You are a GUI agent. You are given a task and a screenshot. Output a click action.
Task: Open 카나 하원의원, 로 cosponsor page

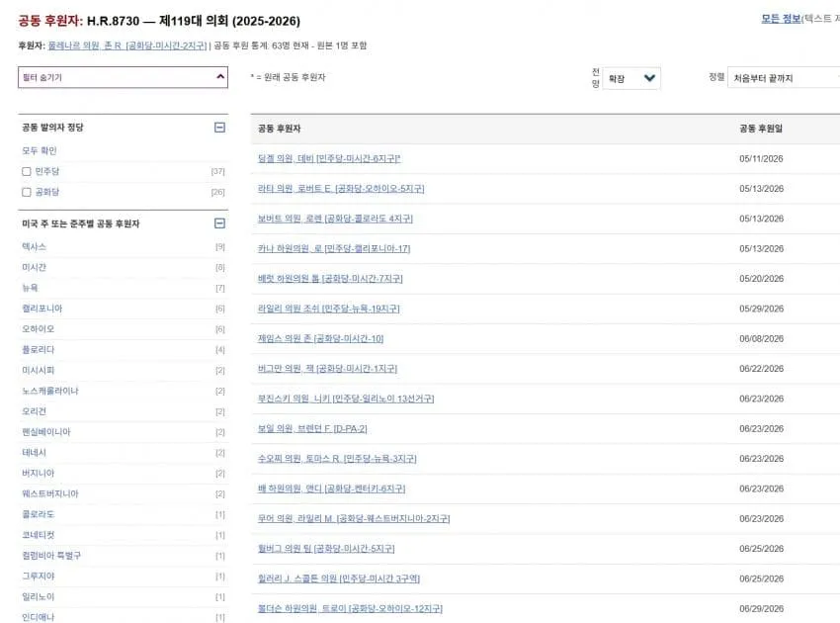coord(334,249)
